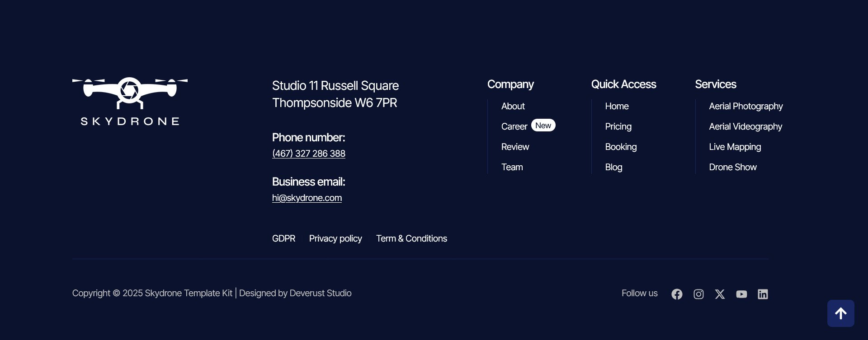Email hi@skydrone.com

click(x=307, y=198)
